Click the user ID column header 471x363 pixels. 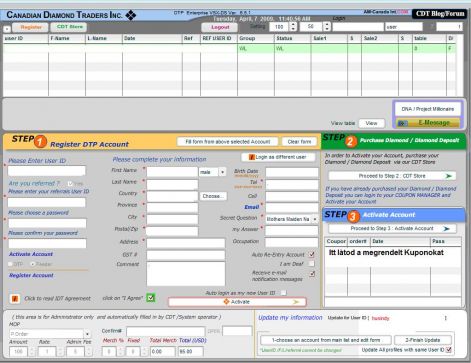(x=26, y=38)
